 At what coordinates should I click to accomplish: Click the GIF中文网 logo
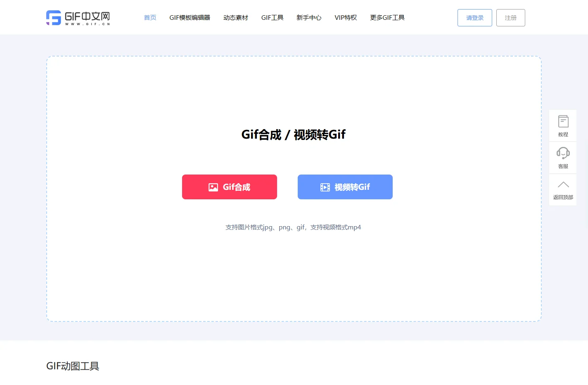(x=78, y=18)
